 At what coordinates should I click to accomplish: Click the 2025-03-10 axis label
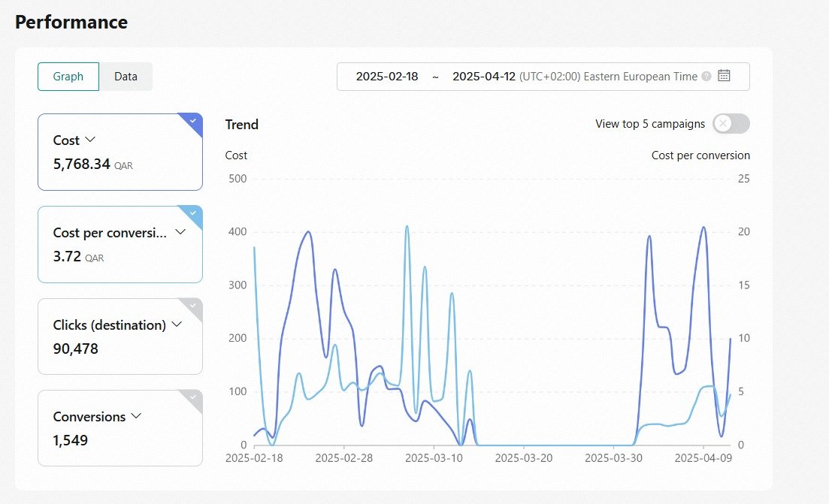[434, 458]
